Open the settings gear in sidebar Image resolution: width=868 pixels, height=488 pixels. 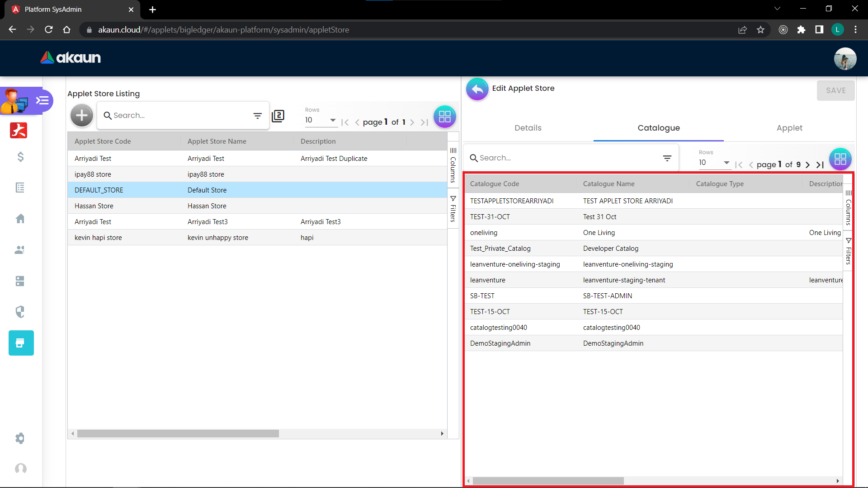tap(20, 438)
